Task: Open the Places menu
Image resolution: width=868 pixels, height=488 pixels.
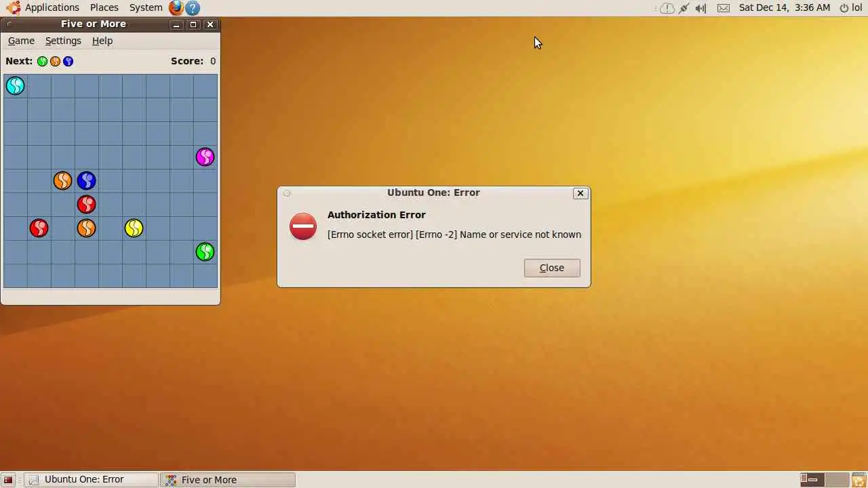Action: (x=104, y=7)
